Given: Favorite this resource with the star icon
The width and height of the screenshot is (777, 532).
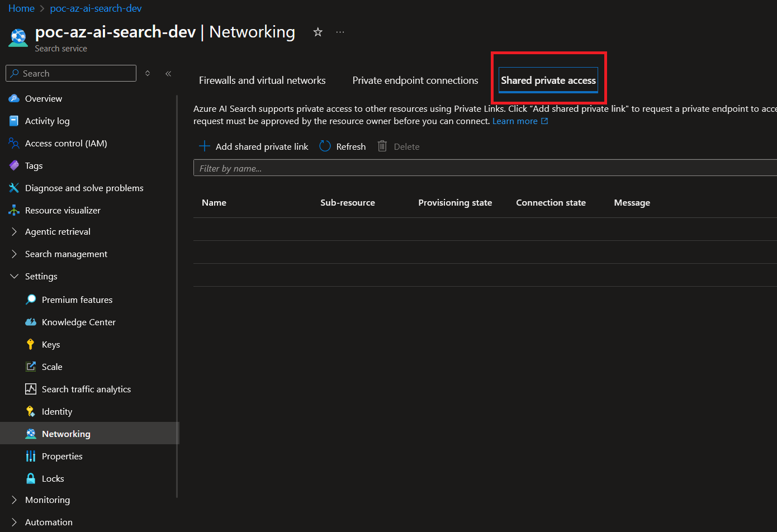Looking at the screenshot, I should coord(318,32).
